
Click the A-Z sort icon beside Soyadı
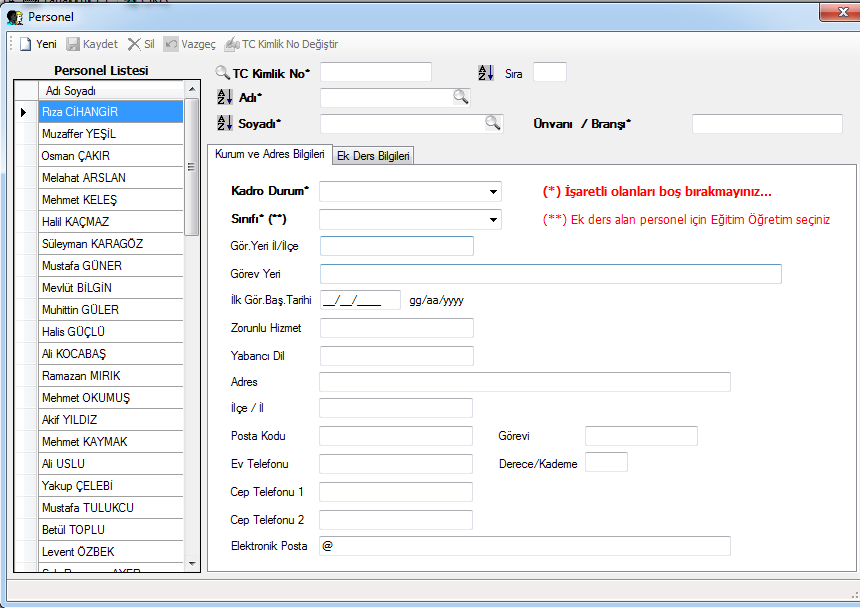pos(225,123)
